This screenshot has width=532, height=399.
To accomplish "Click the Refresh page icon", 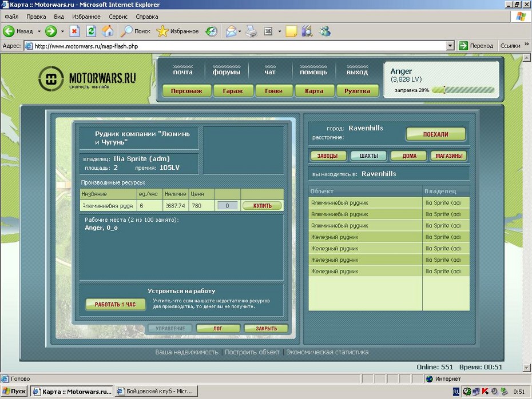I will click(91, 31).
